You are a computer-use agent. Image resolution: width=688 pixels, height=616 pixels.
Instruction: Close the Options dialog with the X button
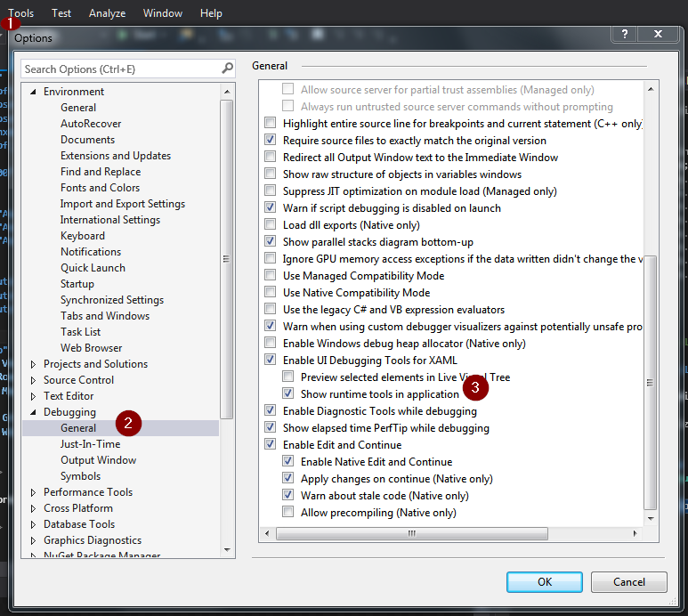(x=658, y=34)
